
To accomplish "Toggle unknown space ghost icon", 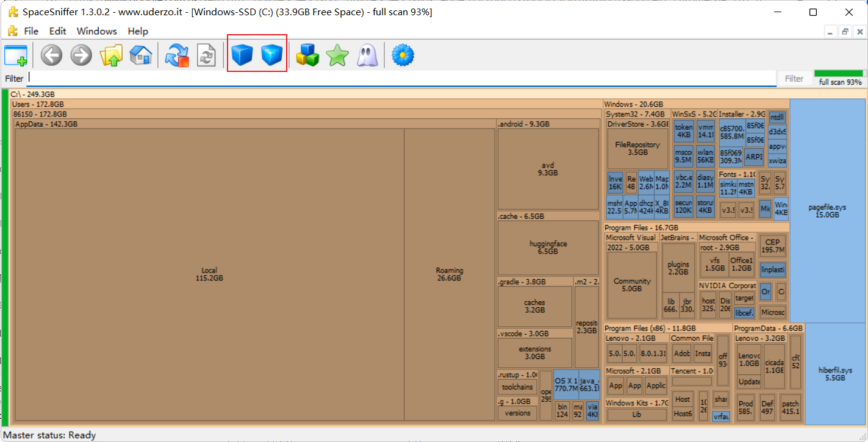I will coord(367,56).
